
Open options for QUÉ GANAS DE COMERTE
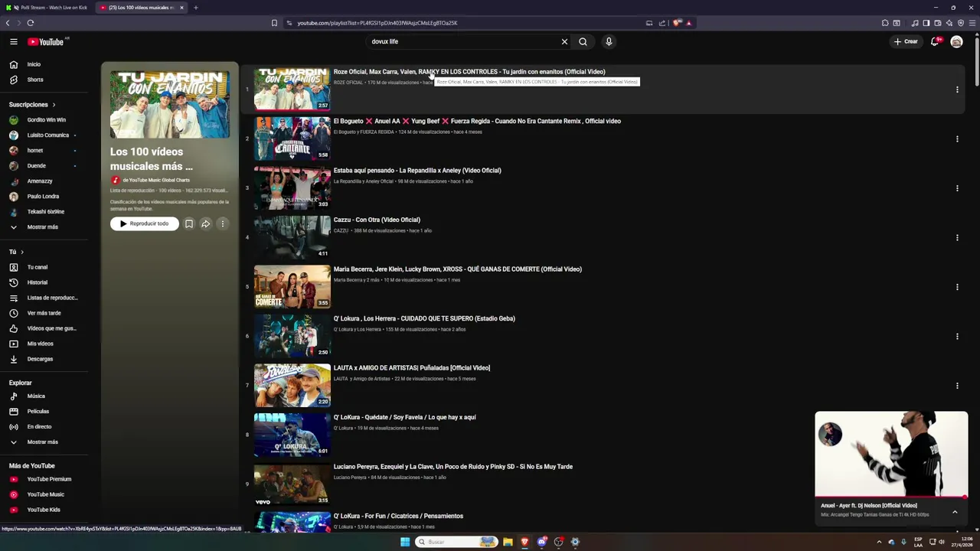pos(957,287)
